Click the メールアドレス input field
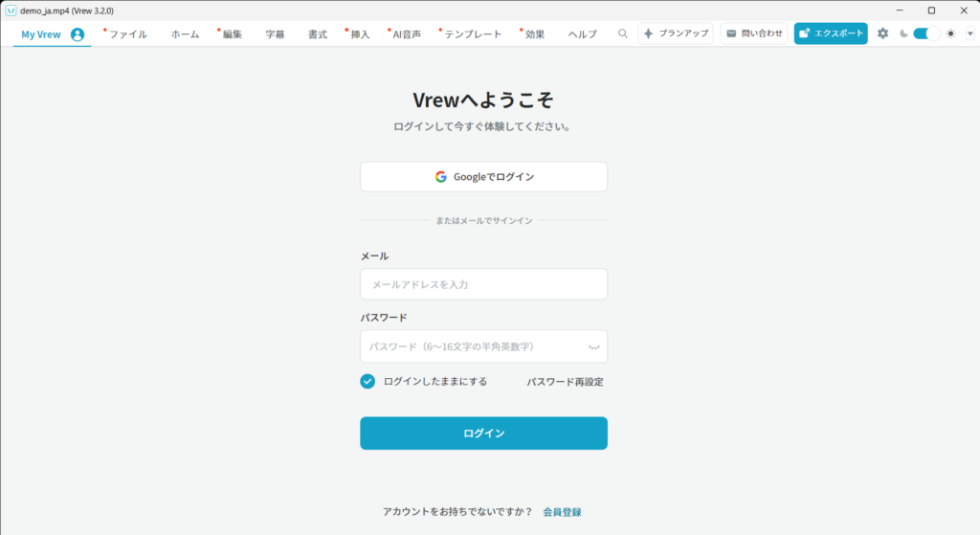Screen dimensions: 980x535 483,284
